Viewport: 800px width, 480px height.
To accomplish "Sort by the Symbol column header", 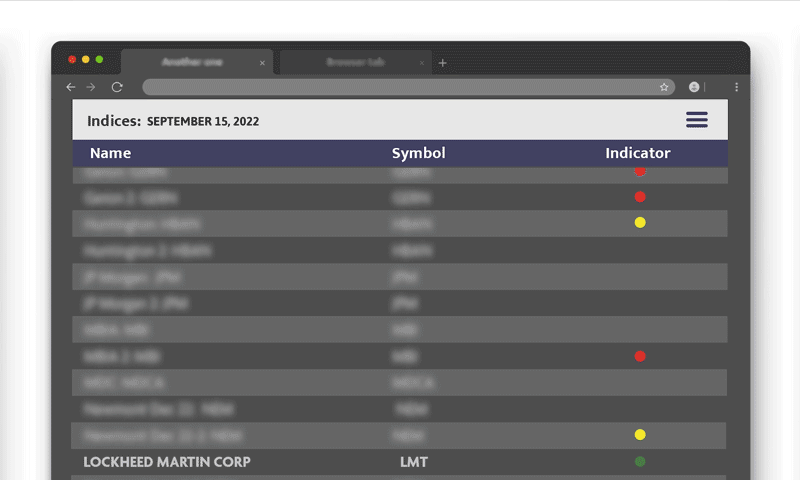I will tap(418, 153).
